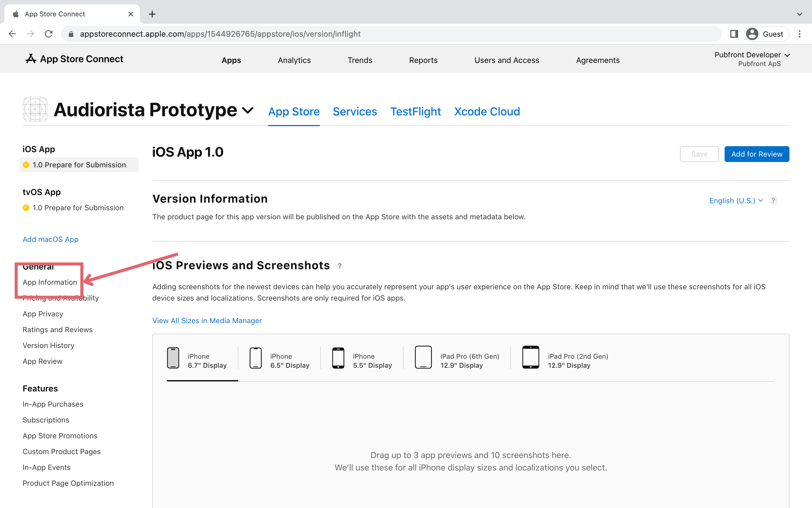Click the help icon next to English (U.S.)
This screenshot has width=812, height=508.
click(773, 201)
